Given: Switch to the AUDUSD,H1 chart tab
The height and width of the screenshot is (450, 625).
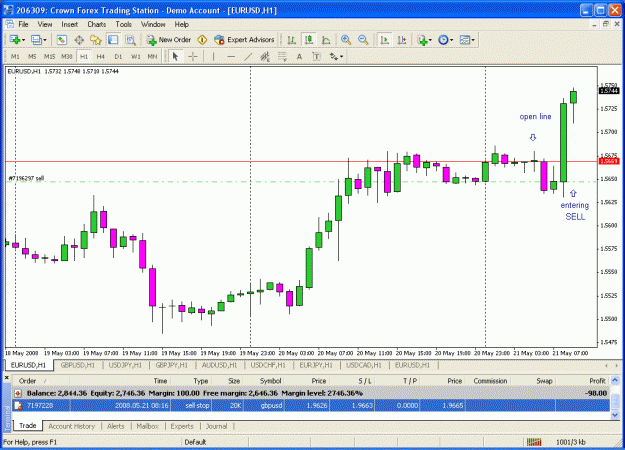Looking at the screenshot, I should (x=219, y=365).
